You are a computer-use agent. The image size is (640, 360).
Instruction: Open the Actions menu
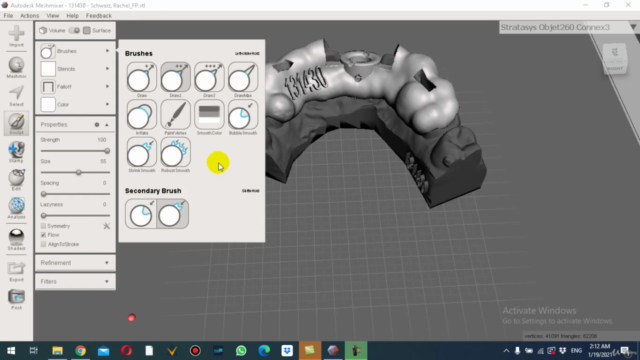click(29, 16)
